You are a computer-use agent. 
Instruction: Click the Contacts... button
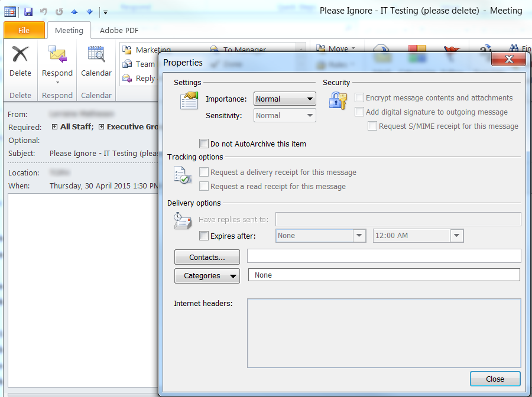[x=207, y=257]
